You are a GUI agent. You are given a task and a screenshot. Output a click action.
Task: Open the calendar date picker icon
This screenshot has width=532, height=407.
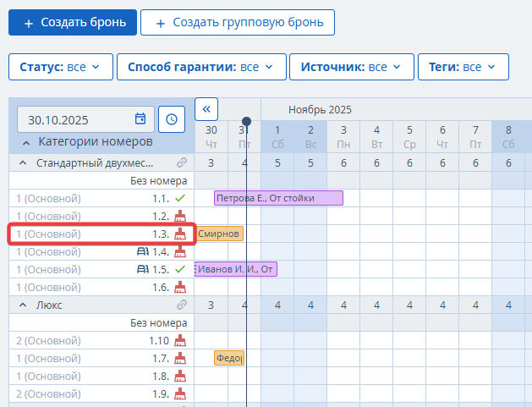coord(140,119)
